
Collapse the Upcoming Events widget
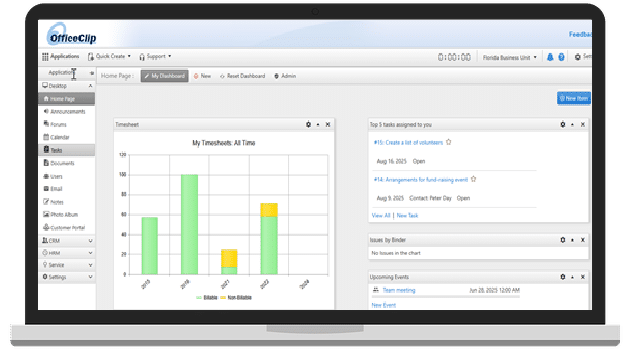click(x=572, y=277)
